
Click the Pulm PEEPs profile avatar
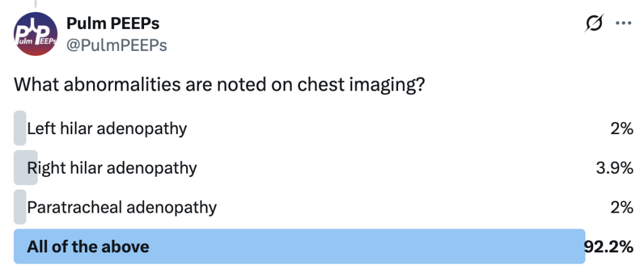point(35,34)
